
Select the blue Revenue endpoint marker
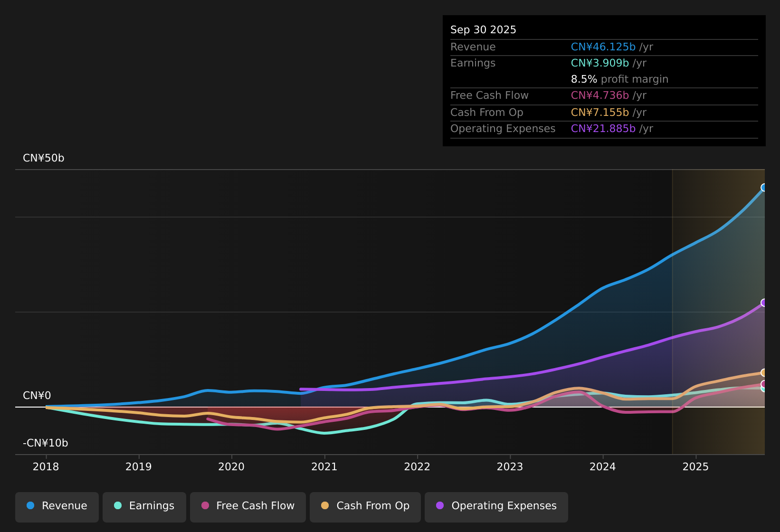coord(764,188)
